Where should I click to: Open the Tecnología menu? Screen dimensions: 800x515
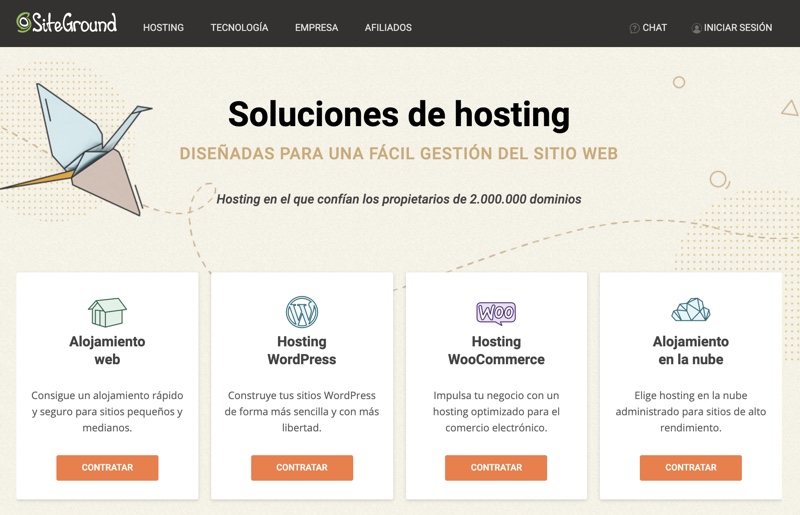pos(239,28)
